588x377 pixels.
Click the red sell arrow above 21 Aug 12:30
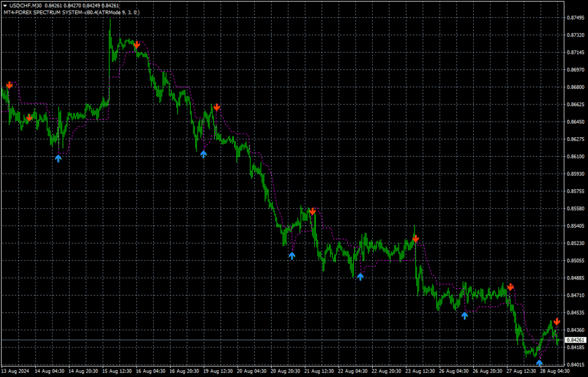pyautogui.click(x=312, y=212)
